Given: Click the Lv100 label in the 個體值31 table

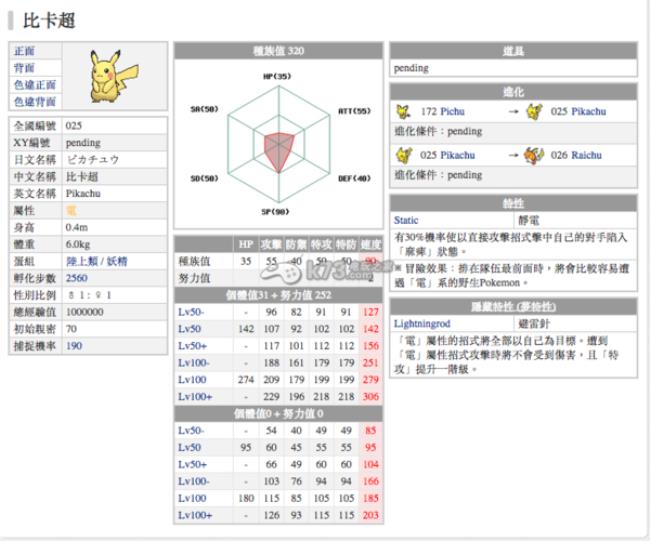Looking at the screenshot, I should 192,380.
